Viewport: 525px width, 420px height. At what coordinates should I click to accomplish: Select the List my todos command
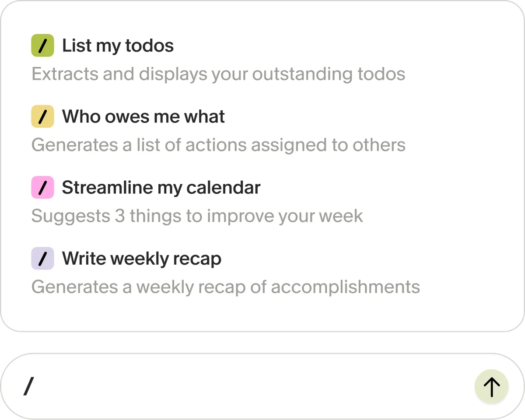coord(117,45)
